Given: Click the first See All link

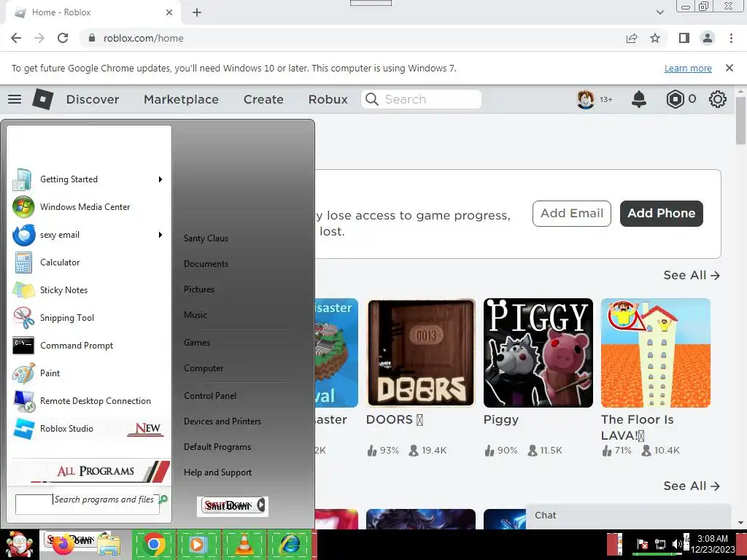Looking at the screenshot, I should (692, 275).
